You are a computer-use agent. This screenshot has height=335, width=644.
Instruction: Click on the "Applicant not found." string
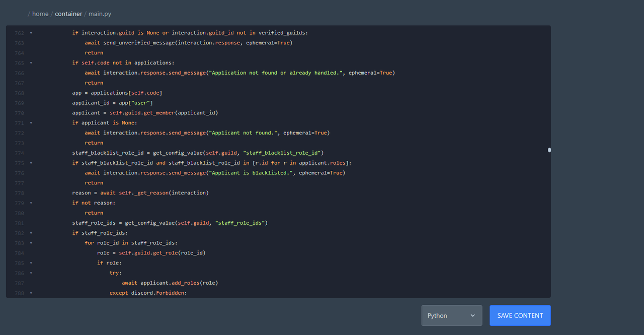click(243, 133)
